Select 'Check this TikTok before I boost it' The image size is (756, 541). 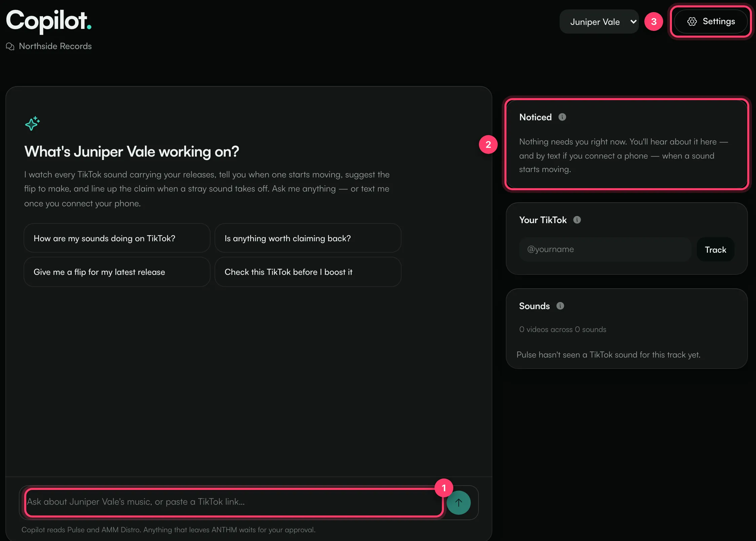coord(308,272)
